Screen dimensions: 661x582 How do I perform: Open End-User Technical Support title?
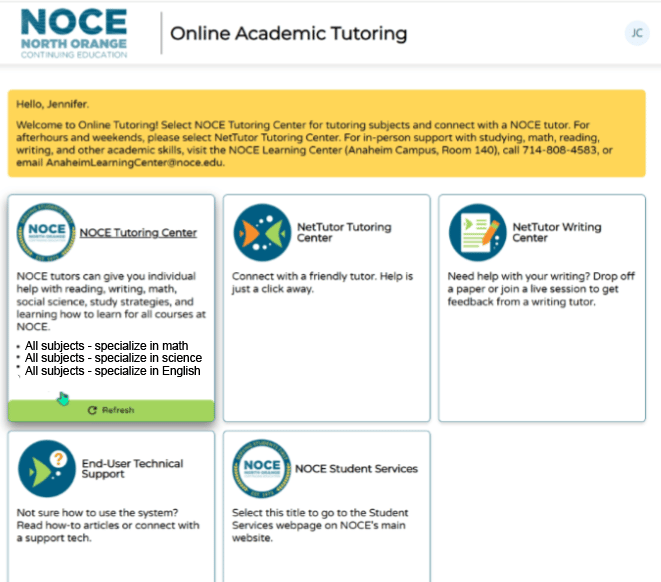(132, 469)
